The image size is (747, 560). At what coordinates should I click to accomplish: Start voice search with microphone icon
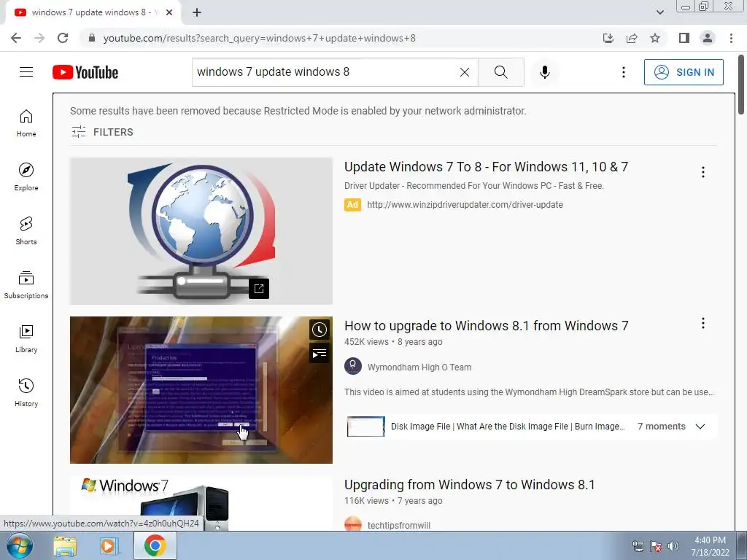coord(544,72)
